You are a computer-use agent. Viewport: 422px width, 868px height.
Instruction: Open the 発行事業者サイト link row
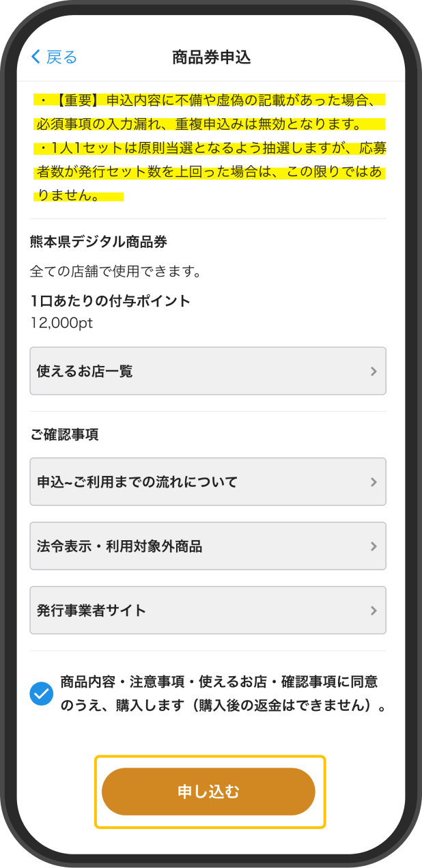click(208, 610)
